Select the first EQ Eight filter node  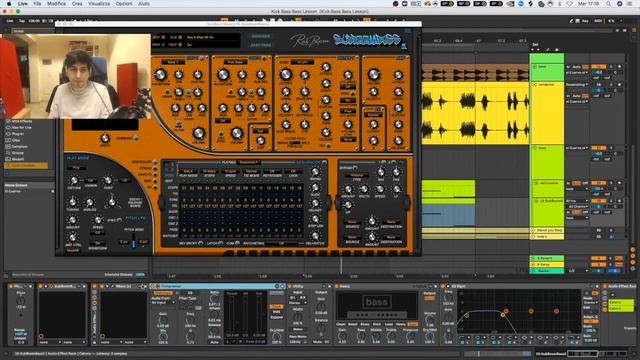pyautogui.click(x=467, y=316)
